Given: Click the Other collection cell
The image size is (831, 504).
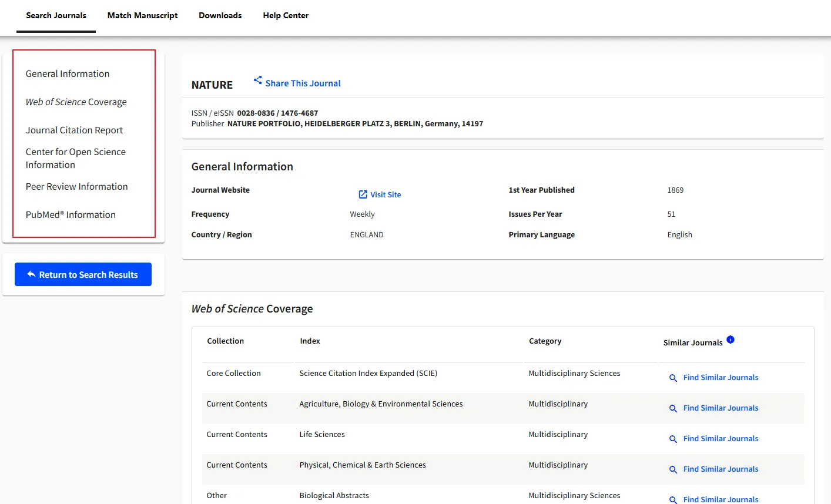Looking at the screenshot, I should click(216, 496).
